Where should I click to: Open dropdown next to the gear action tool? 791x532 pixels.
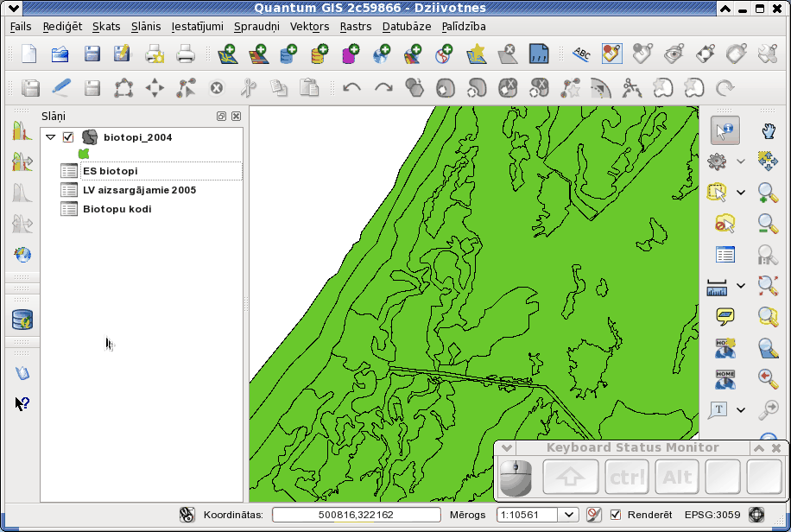pyautogui.click(x=741, y=161)
